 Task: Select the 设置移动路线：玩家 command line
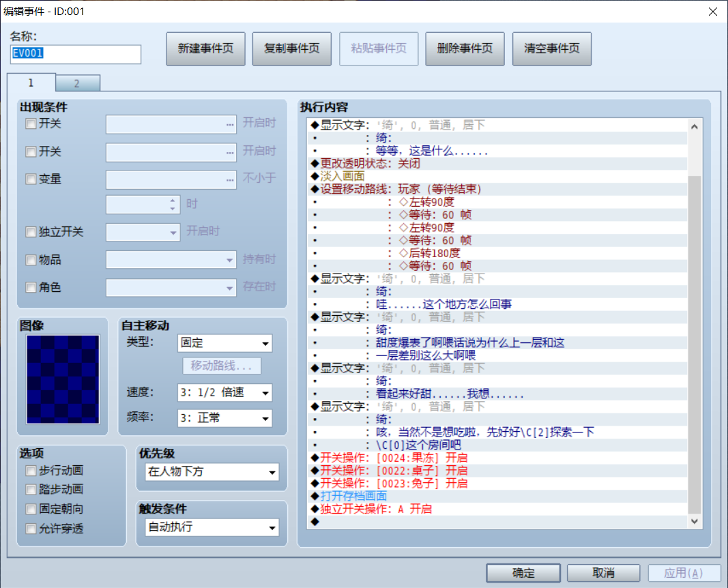click(x=497, y=190)
